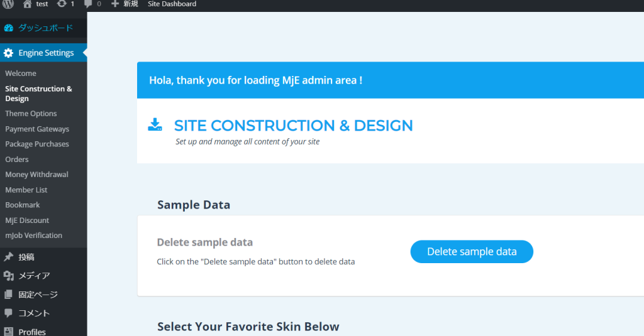Click the download icon beside Site Construction heading
Viewport: 644px width, 336px height.
pyautogui.click(x=155, y=124)
